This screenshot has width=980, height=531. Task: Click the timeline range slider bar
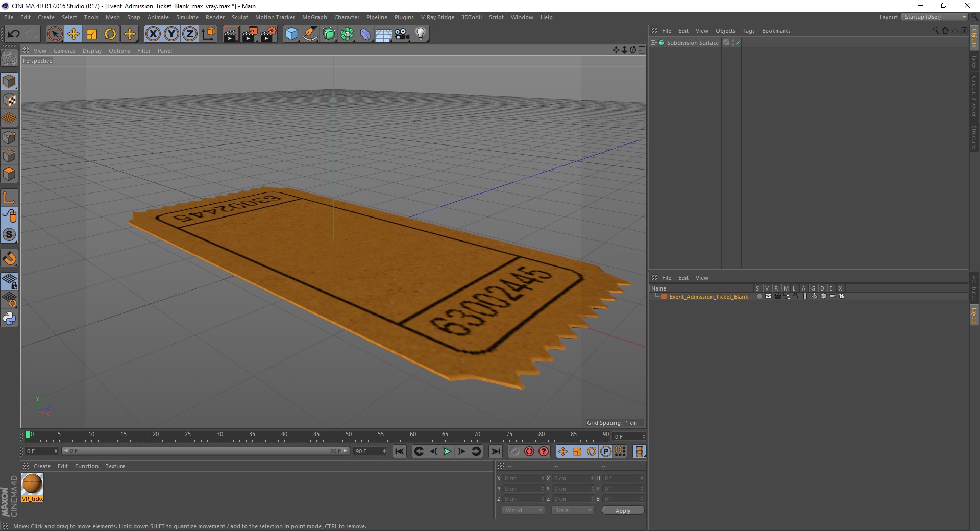point(206,451)
